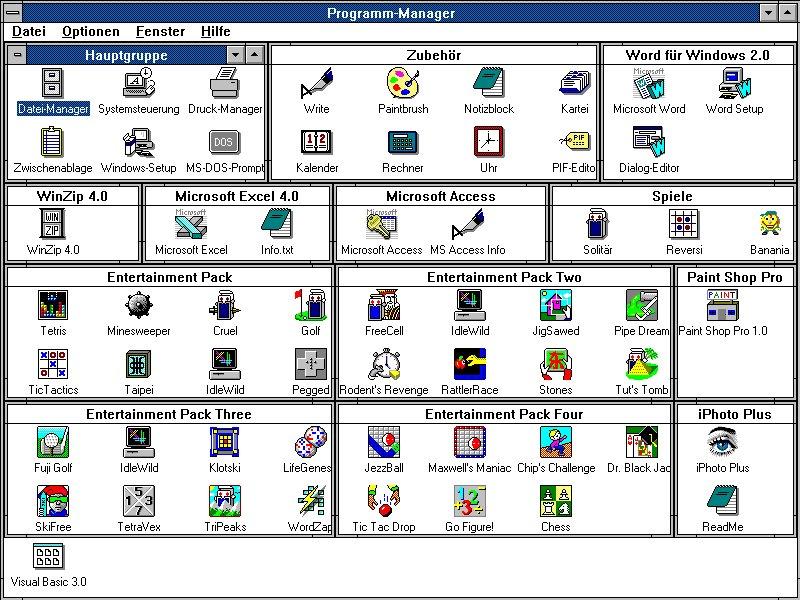
Task: Open Hauptgruppe window control menu box
Action: pyautogui.click(x=18, y=55)
